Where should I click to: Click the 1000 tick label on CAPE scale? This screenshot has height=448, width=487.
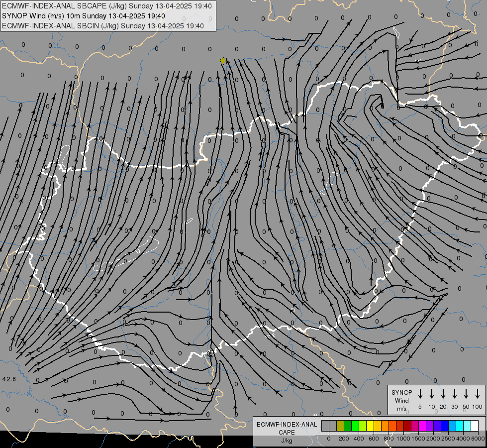pos(403,439)
